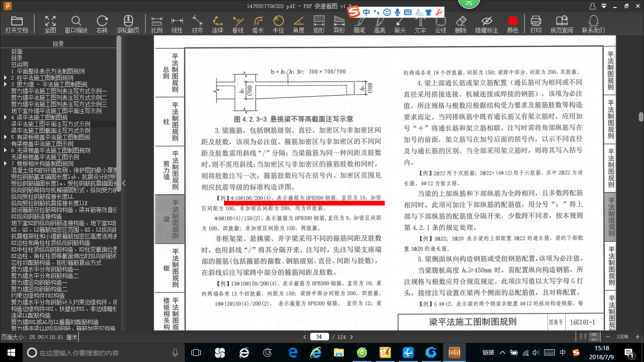The width and height of the screenshot is (644, 362).
Task: Open Task View on taskbar
Action: tap(196, 353)
